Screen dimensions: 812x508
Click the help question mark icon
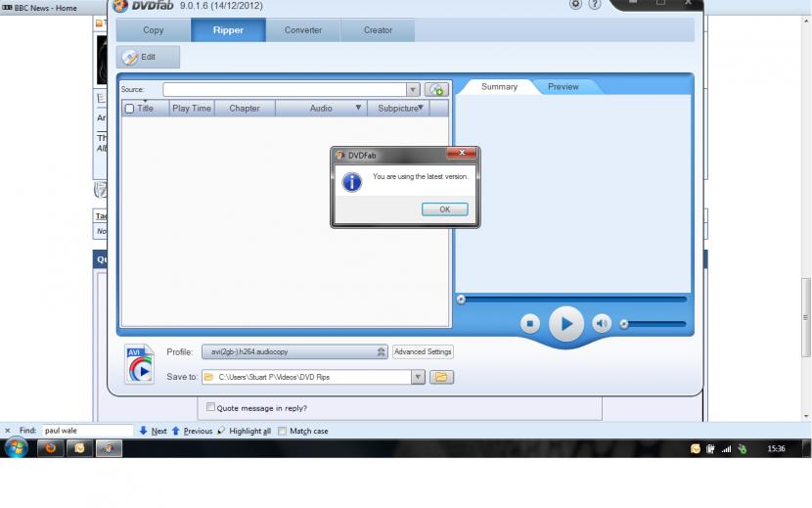594,5
